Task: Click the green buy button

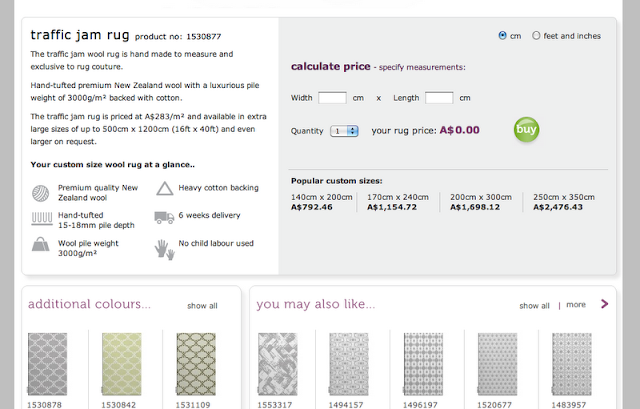Action: click(526, 129)
